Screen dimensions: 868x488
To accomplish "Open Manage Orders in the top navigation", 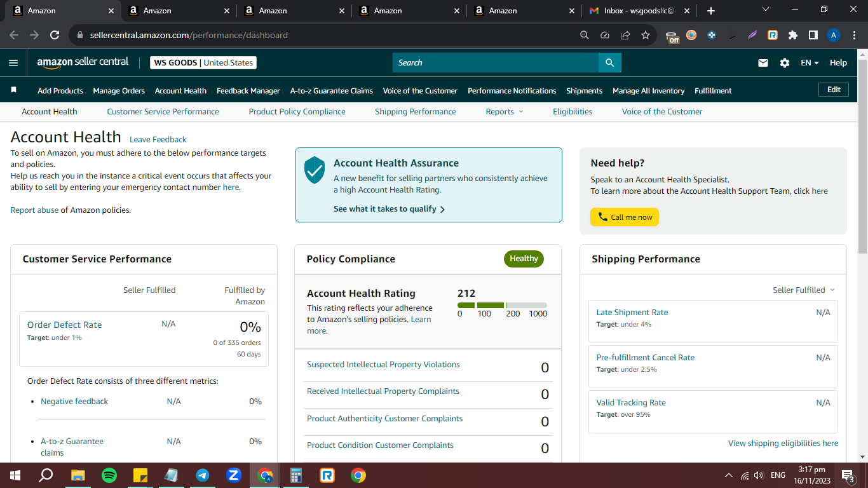I will tap(119, 91).
